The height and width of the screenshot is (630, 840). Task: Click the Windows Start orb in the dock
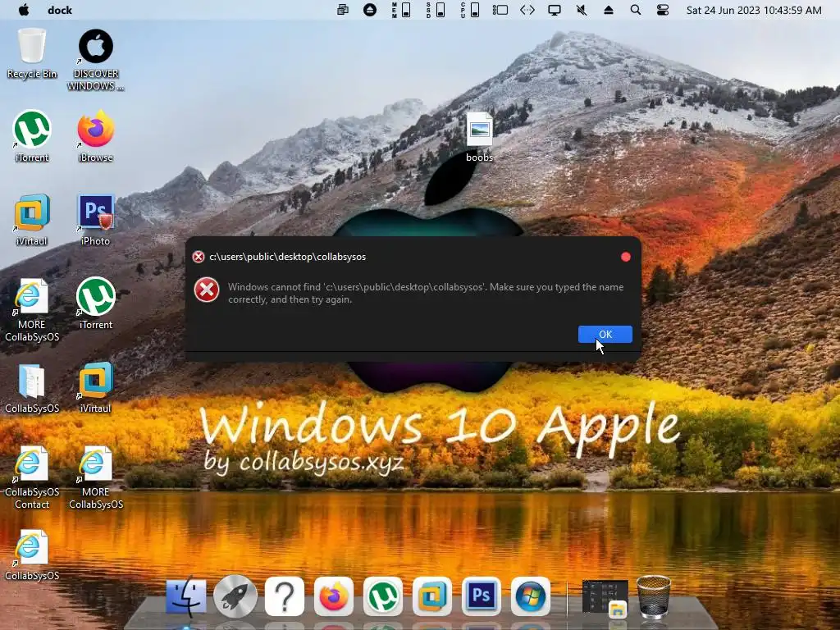[531, 596]
